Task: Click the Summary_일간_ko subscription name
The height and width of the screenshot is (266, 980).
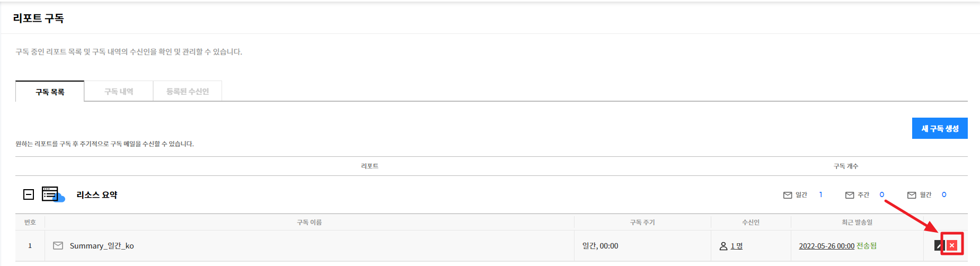Action: [102, 246]
